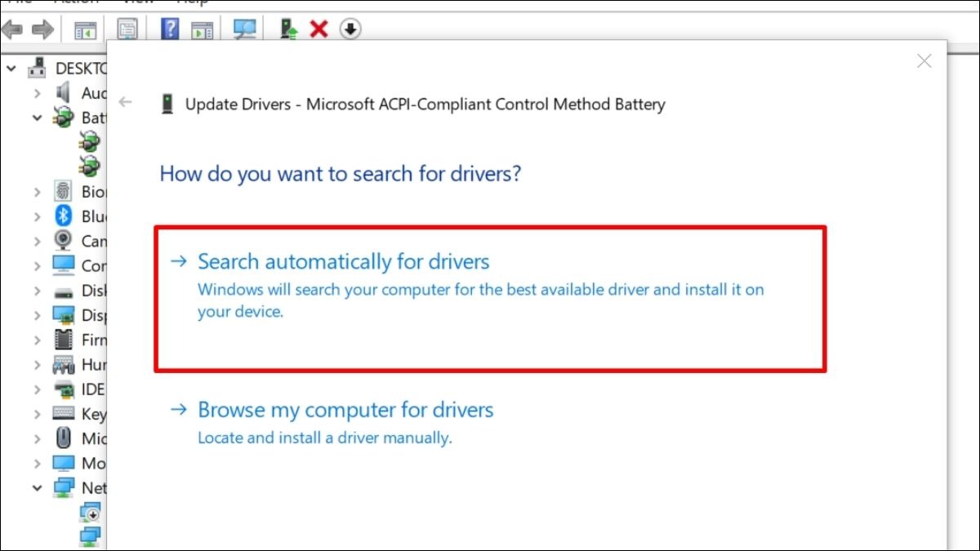The height and width of the screenshot is (551, 980).
Task: Select the Bluetooth category icon
Action: tap(63, 216)
